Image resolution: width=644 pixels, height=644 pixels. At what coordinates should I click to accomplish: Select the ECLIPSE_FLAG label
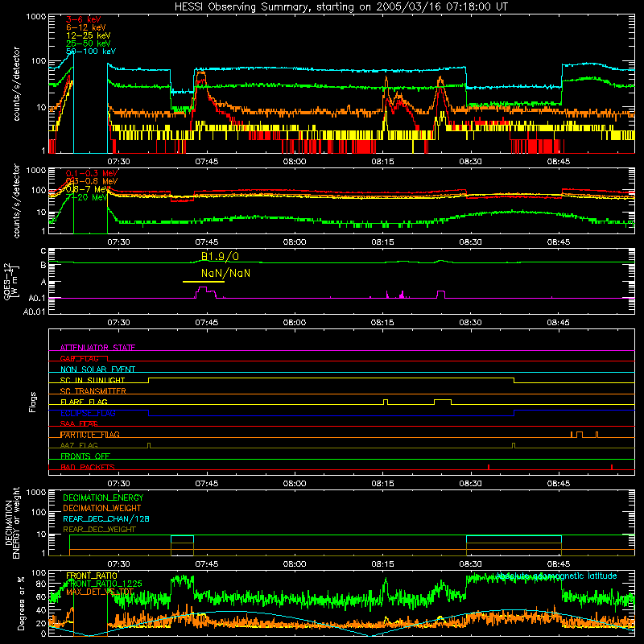(88, 413)
